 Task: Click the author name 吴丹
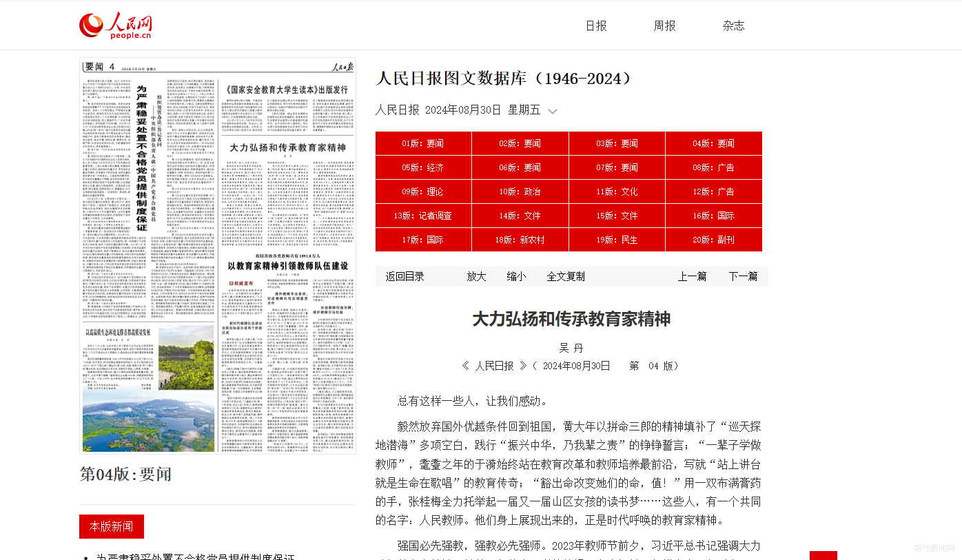pos(571,349)
